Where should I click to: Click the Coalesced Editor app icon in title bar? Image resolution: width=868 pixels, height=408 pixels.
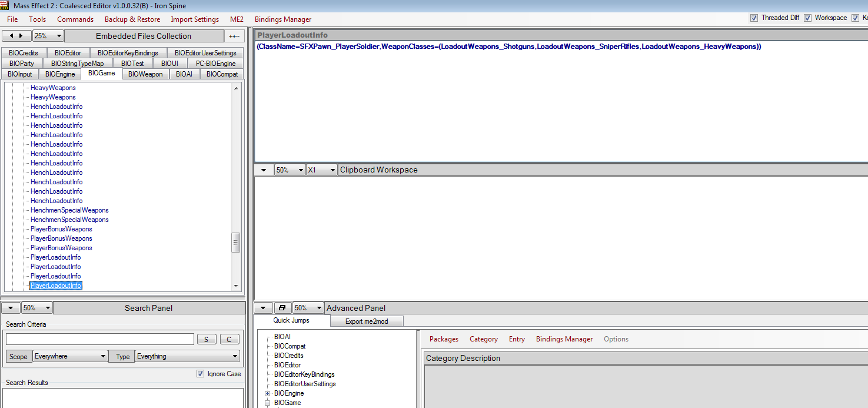5,5
